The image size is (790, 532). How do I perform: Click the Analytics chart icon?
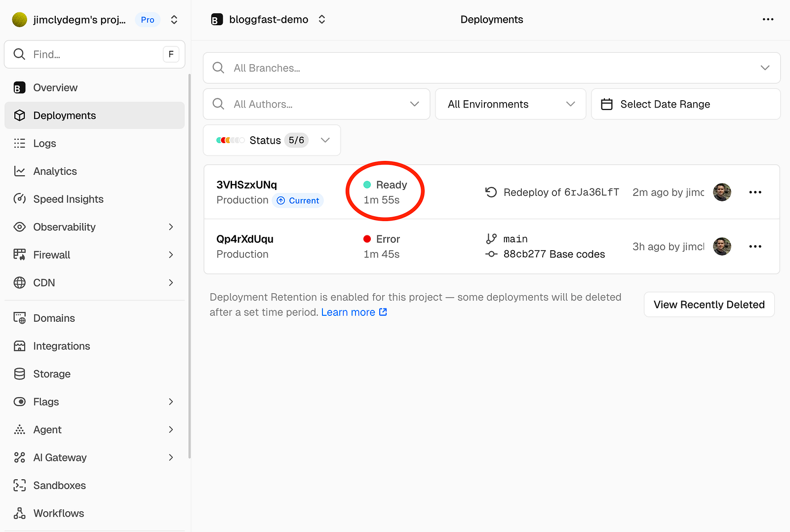click(19, 171)
